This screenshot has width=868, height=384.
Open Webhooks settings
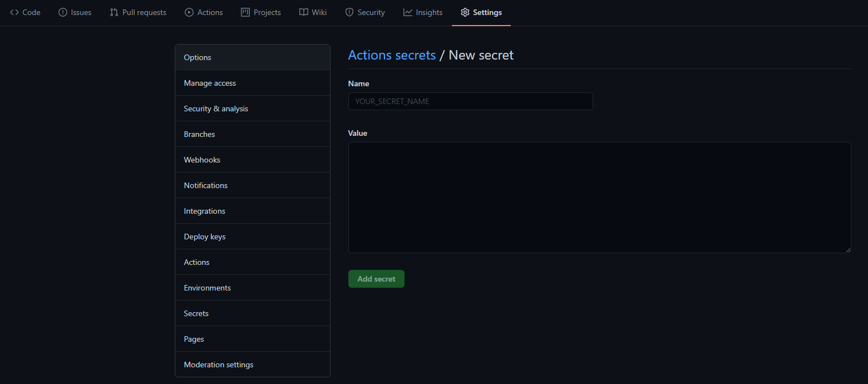253,160
